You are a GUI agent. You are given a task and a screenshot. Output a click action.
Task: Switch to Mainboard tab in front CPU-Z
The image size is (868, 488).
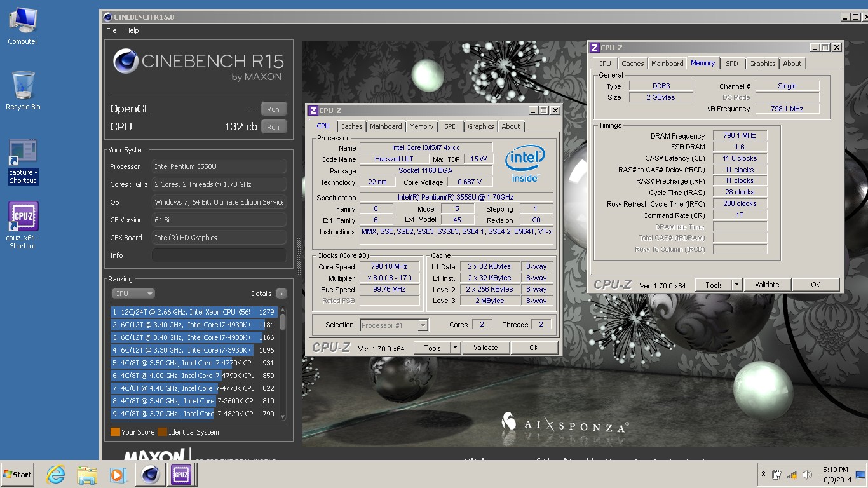(x=386, y=126)
